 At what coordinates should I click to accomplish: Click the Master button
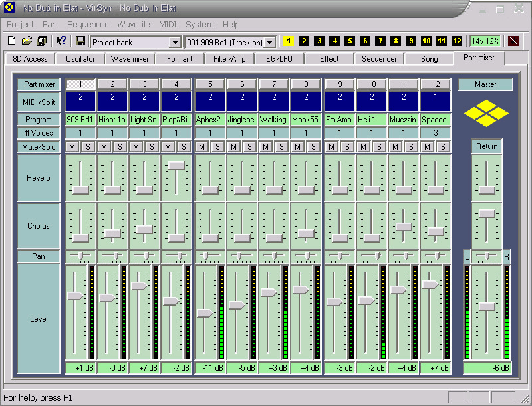point(485,84)
